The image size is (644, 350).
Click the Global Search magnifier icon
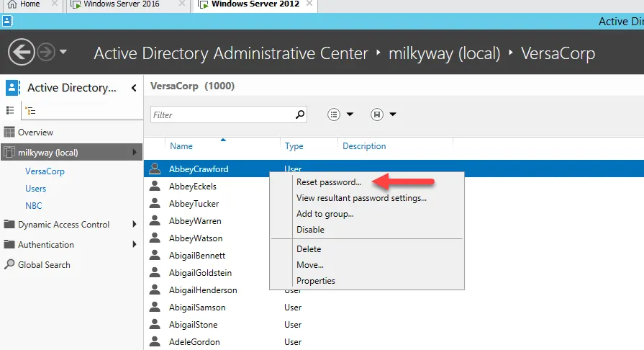[x=9, y=264]
